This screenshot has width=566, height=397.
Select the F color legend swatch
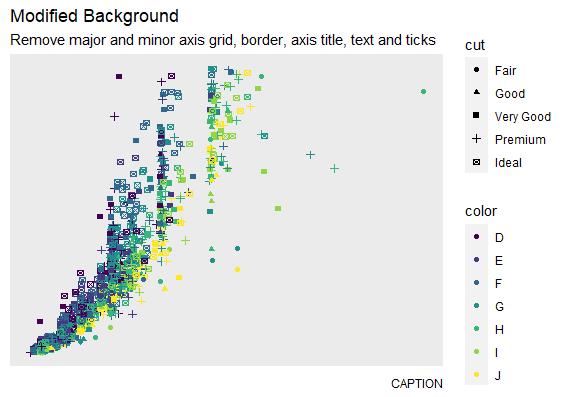[x=476, y=283]
